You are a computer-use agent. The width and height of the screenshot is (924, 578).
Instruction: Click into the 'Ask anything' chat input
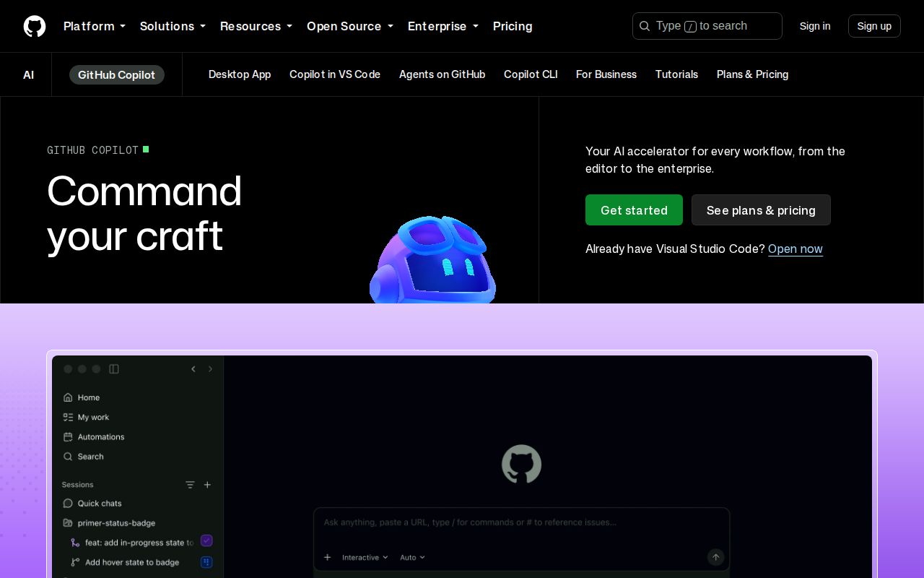(521, 522)
